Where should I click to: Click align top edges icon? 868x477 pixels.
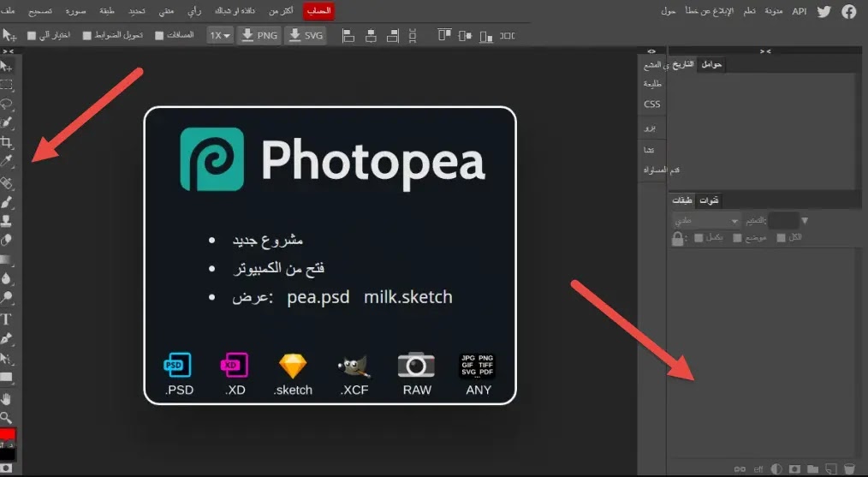pyautogui.click(x=444, y=35)
